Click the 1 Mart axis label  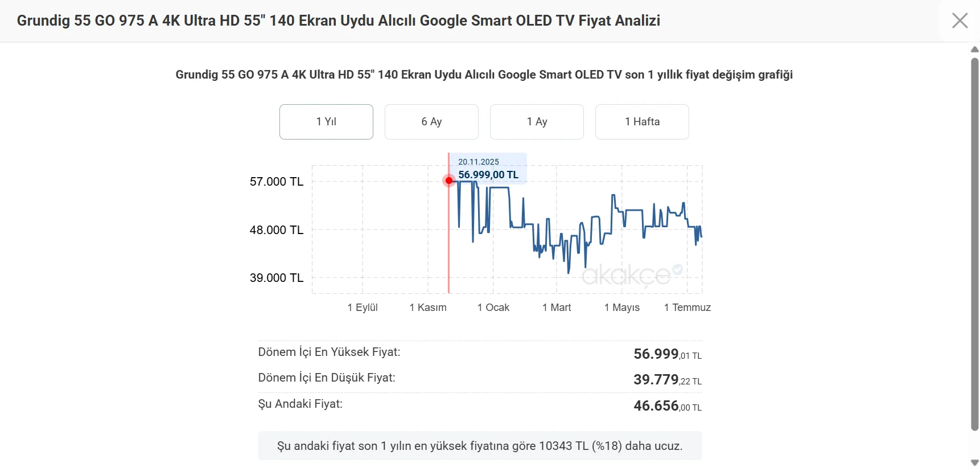[x=557, y=308]
